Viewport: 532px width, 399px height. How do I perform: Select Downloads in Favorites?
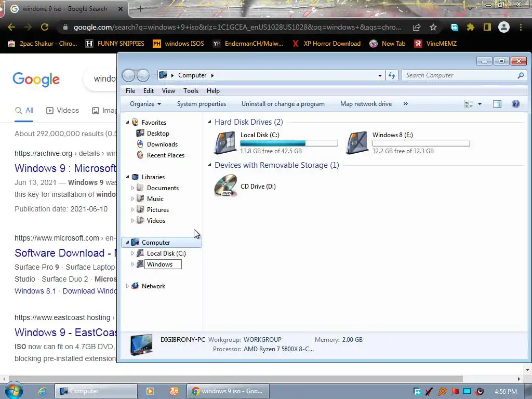click(162, 144)
